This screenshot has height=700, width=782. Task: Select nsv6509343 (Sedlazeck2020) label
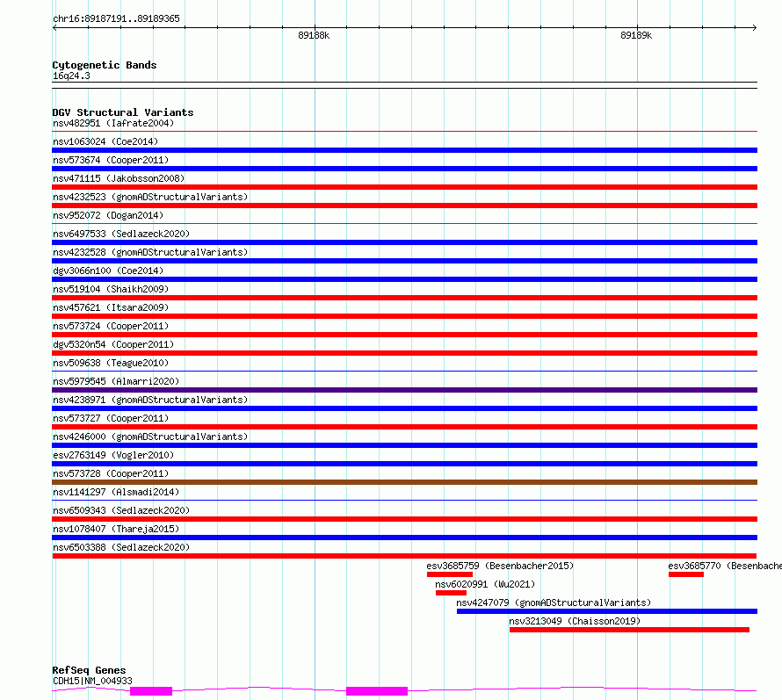121,510
